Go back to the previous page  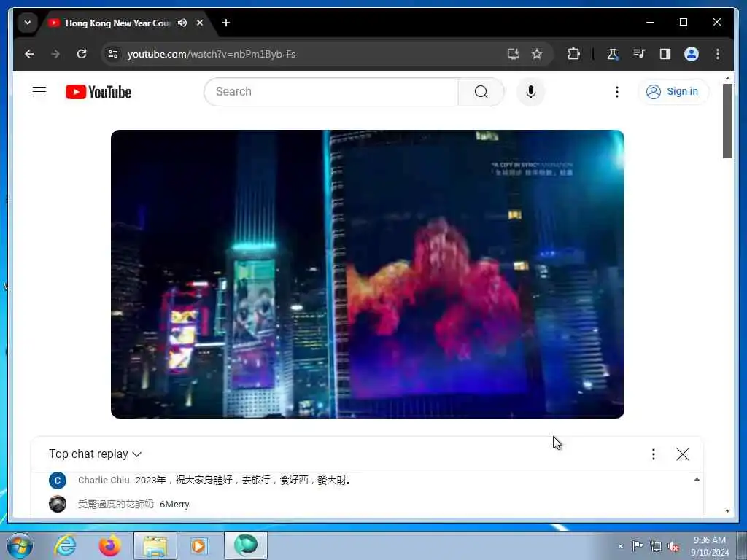[29, 54]
